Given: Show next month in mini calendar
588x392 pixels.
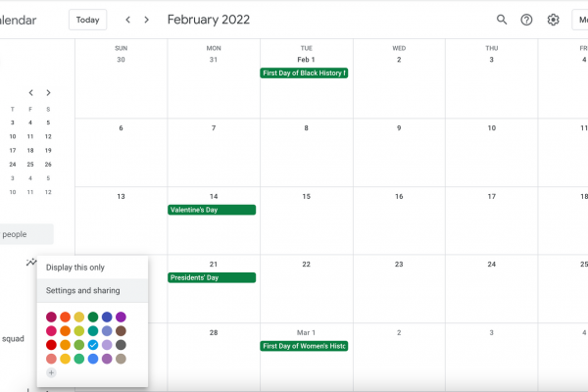Looking at the screenshot, I should pyautogui.click(x=48, y=93).
